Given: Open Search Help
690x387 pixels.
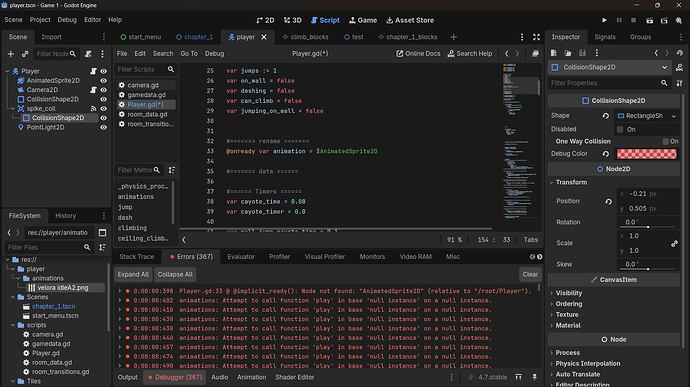Looking at the screenshot, I should coord(470,54).
